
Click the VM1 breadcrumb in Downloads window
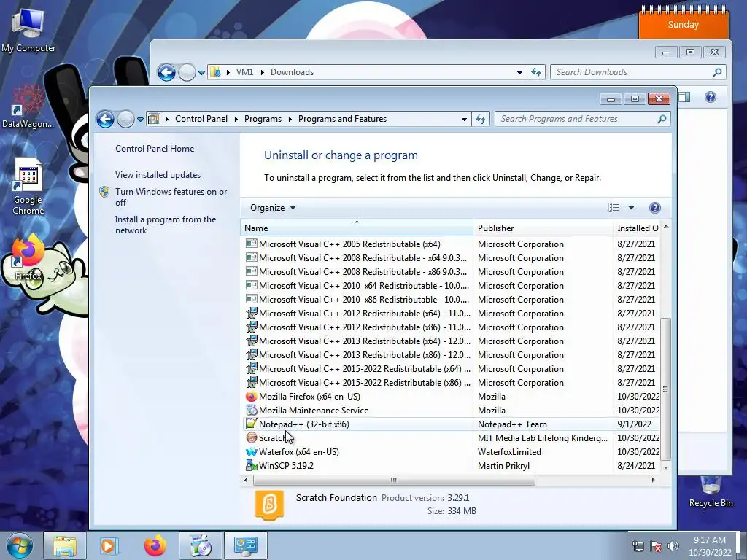pyautogui.click(x=244, y=72)
